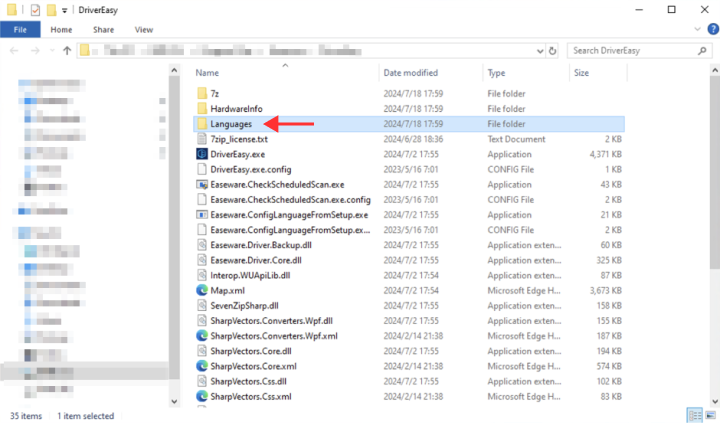The height and width of the screenshot is (423, 720).
Task: Select the Map.xml Edge file icon
Action: tap(202, 290)
